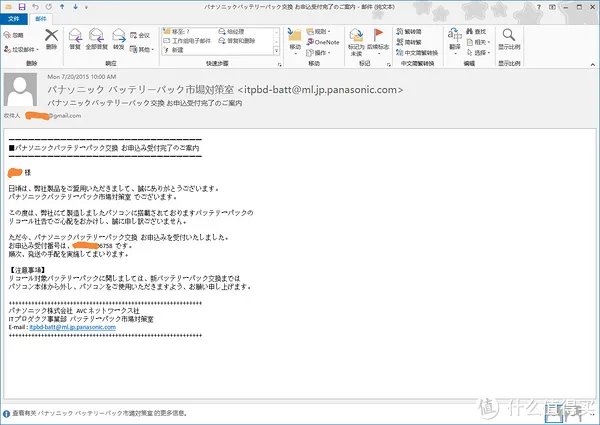This screenshot has height=425, width=600.
Task: Click the 会议 (Meeting) reply button
Action: click(140, 35)
